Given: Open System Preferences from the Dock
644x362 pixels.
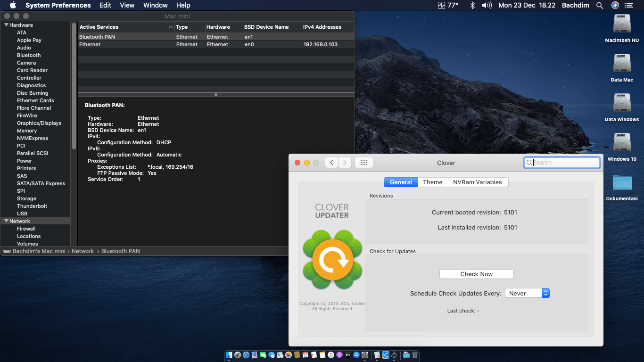Looking at the screenshot, I should click(365, 355).
